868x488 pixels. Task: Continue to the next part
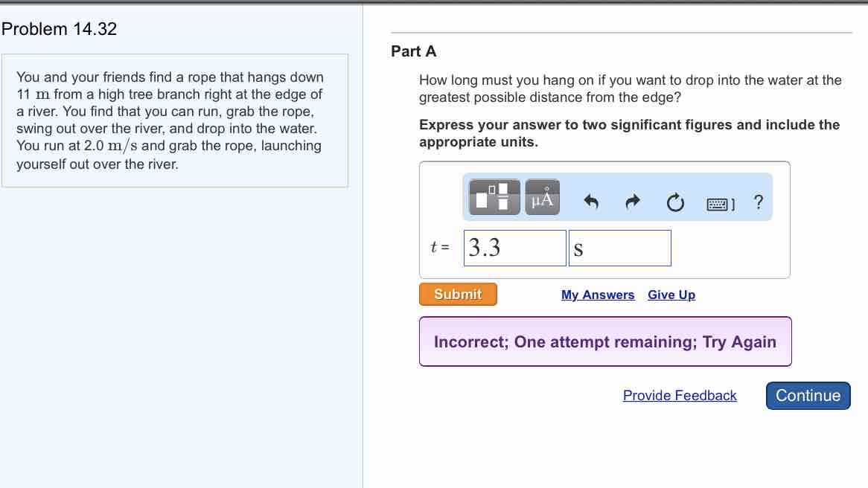coord(808,396)
